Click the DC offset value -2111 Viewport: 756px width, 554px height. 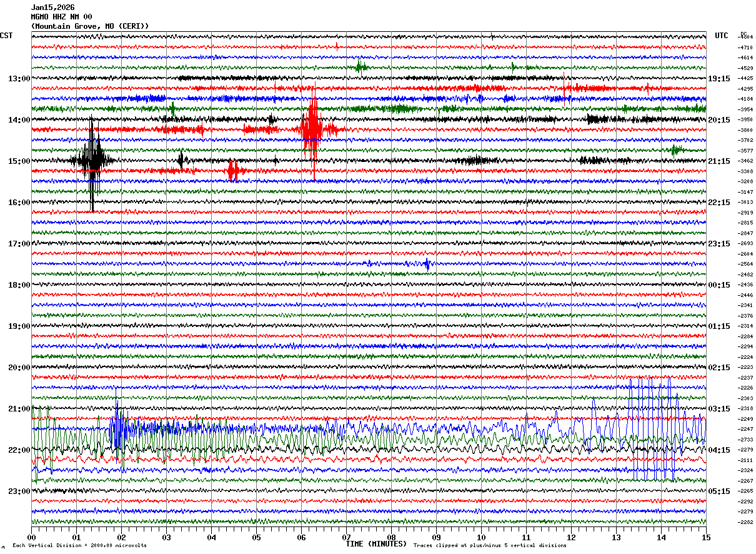(x=746, y=460)
